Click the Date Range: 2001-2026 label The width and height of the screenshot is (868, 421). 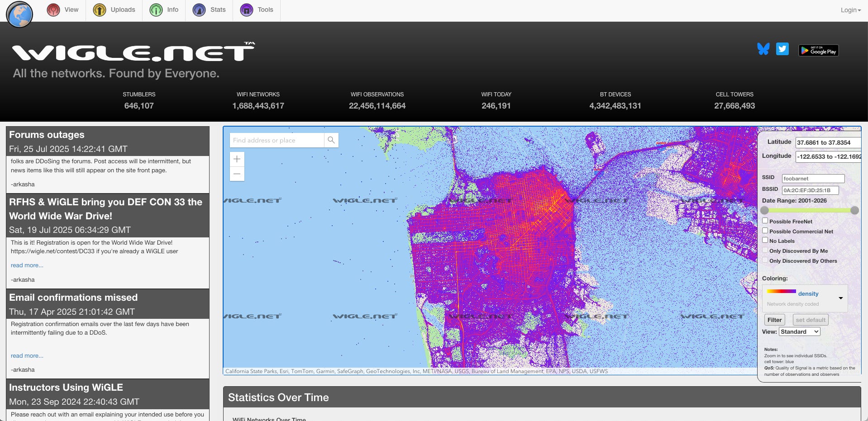794,201
